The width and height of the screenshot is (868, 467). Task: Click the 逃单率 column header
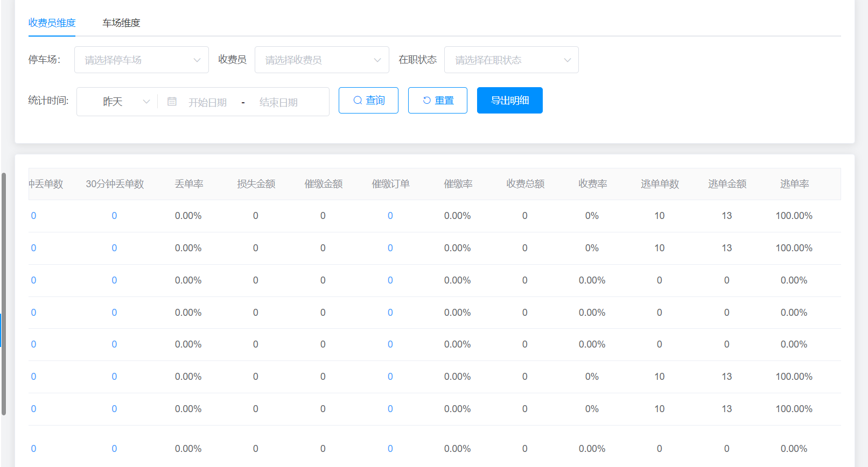[794, 184]
